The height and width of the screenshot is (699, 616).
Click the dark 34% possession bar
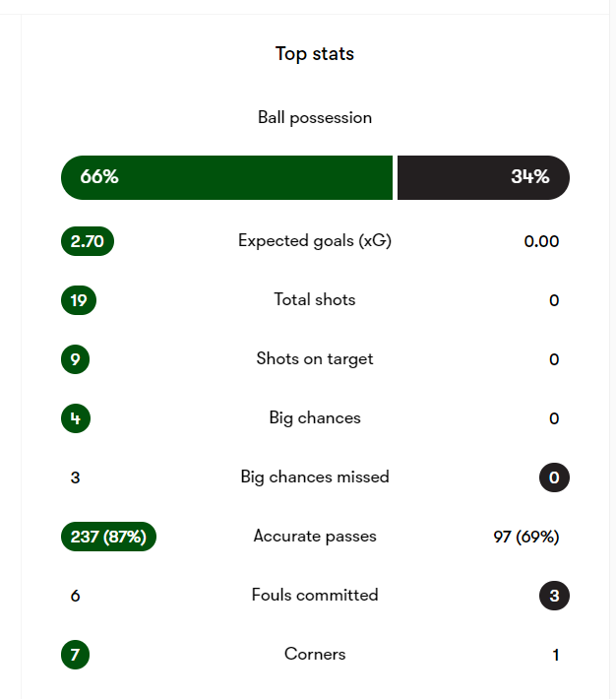point(483,177)
